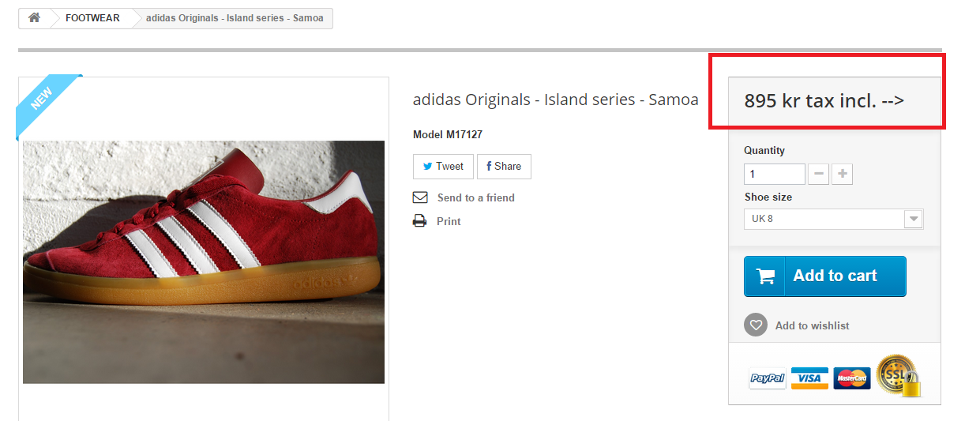Click the Add to cart button
This screenshot has width=980, height=421.
click(824, 276)
